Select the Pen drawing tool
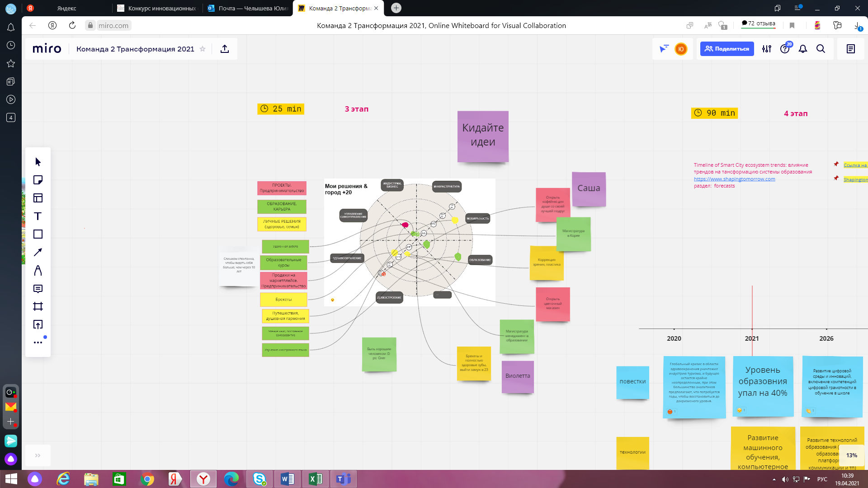The height and width of the screenshot is (488, 868). pos(38,270)
